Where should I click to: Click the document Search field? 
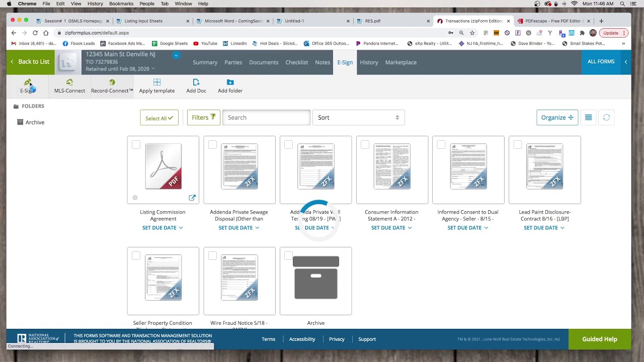pyautogui.click(x=266, y=118)
